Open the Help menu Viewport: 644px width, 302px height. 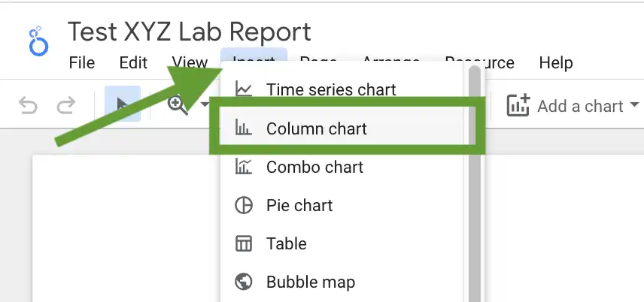[x=556, y=63]
